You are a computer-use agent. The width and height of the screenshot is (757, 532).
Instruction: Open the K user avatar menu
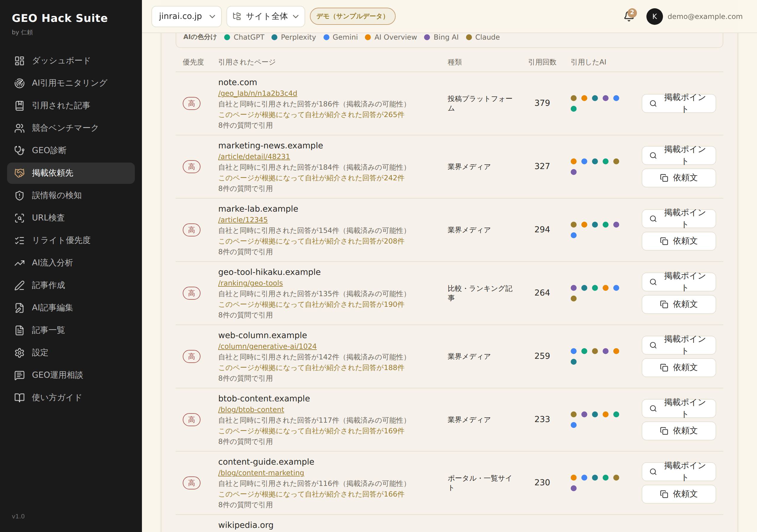pos(654,17)
